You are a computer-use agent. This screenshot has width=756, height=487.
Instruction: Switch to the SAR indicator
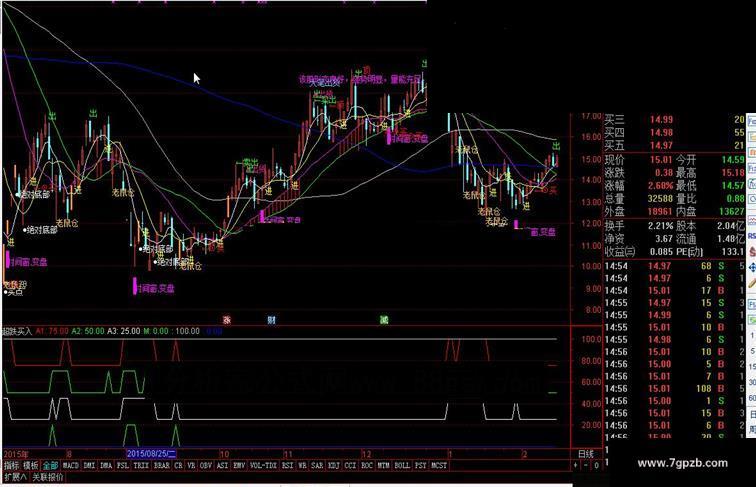tap(317, 466)
